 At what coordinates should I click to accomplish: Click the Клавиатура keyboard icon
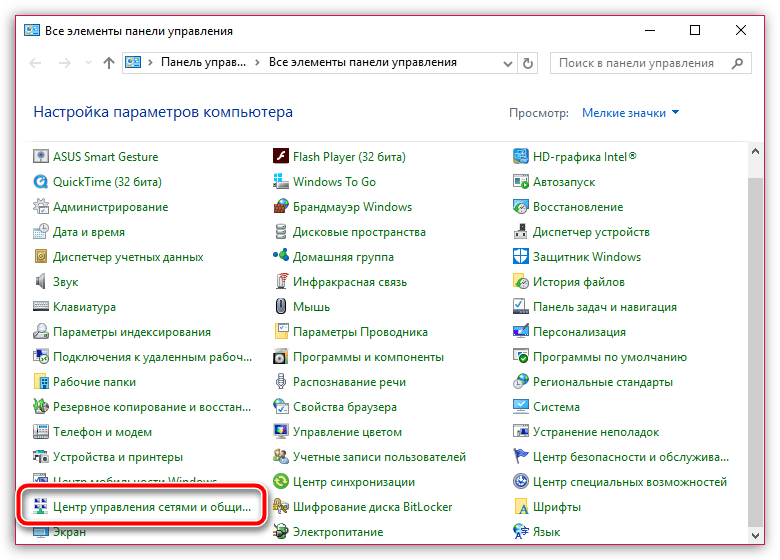(41, 306)
